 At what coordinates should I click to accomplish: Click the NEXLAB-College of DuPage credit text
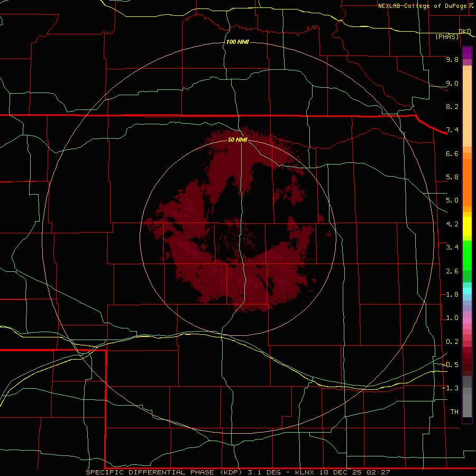[422, 6]
